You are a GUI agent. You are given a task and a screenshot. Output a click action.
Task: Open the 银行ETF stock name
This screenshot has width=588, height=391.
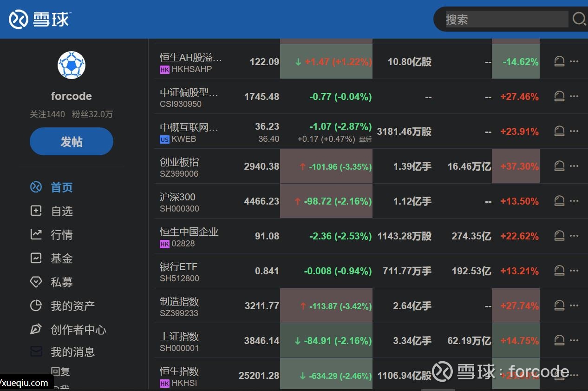(179, 266)
